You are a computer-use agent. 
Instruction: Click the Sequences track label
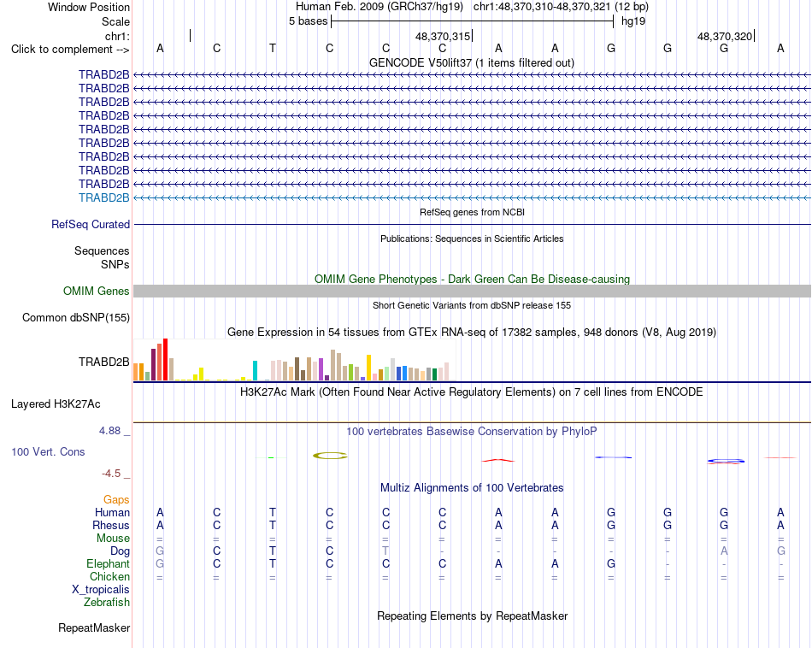(102, 250)
